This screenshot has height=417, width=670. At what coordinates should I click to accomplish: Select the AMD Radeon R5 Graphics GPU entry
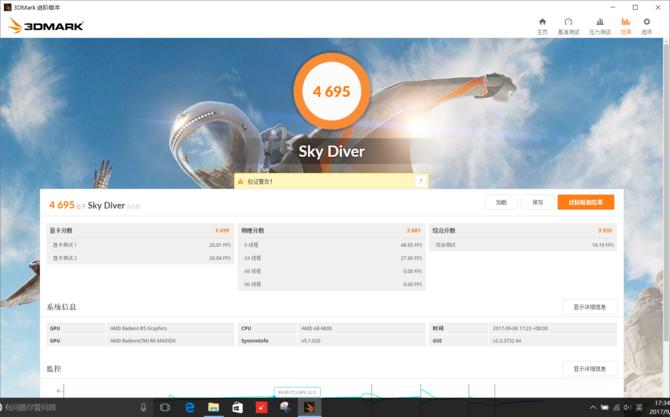point(138,329)
